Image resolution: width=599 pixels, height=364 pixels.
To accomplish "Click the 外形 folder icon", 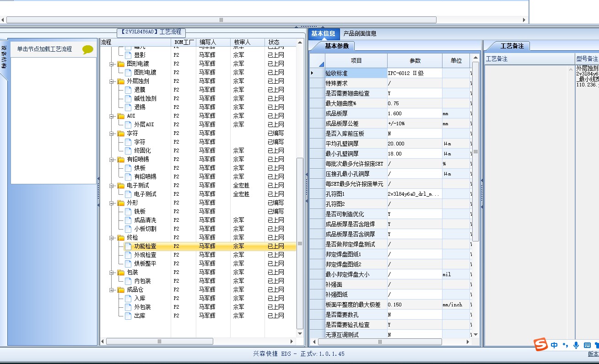I will 121,203.
